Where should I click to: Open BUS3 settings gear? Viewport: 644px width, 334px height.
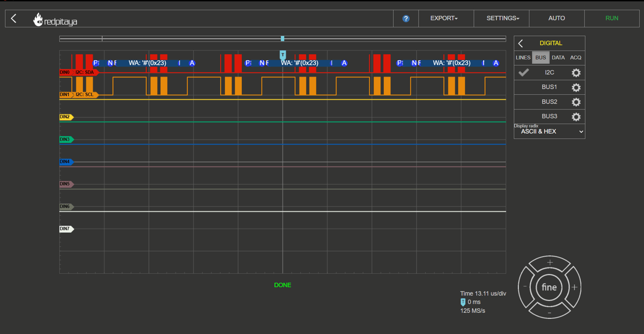point(576,117)
